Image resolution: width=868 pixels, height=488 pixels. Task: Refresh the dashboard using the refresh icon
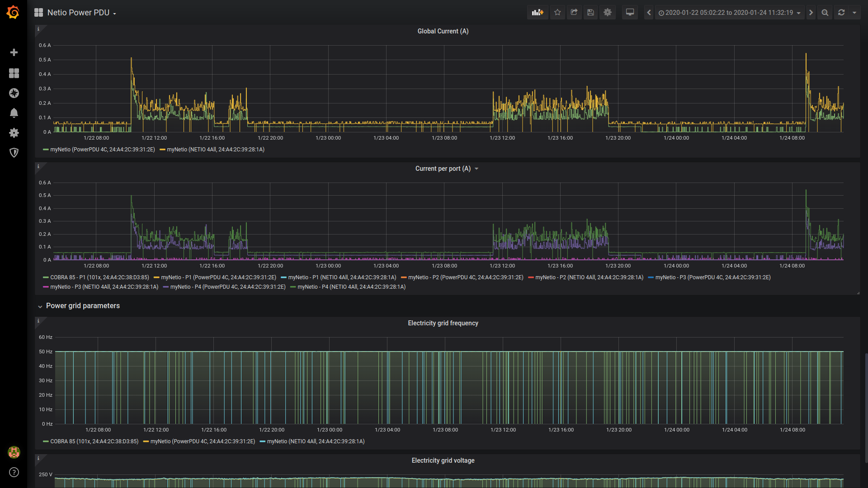pyautogui.click(x=841, y=13)
